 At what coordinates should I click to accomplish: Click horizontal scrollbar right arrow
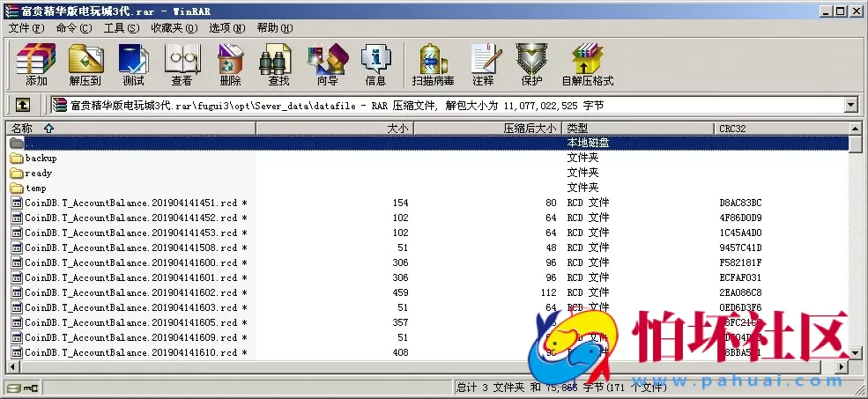(842, 366)
